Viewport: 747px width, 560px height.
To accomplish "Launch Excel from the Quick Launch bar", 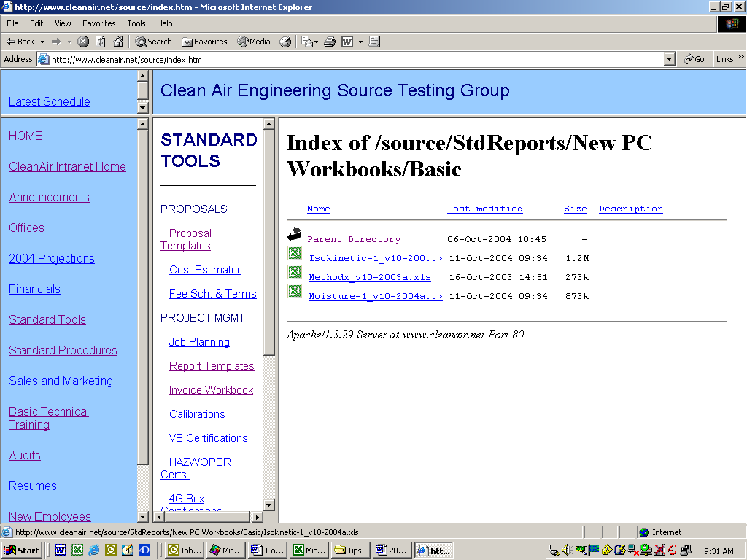I will tap(77, 551).
